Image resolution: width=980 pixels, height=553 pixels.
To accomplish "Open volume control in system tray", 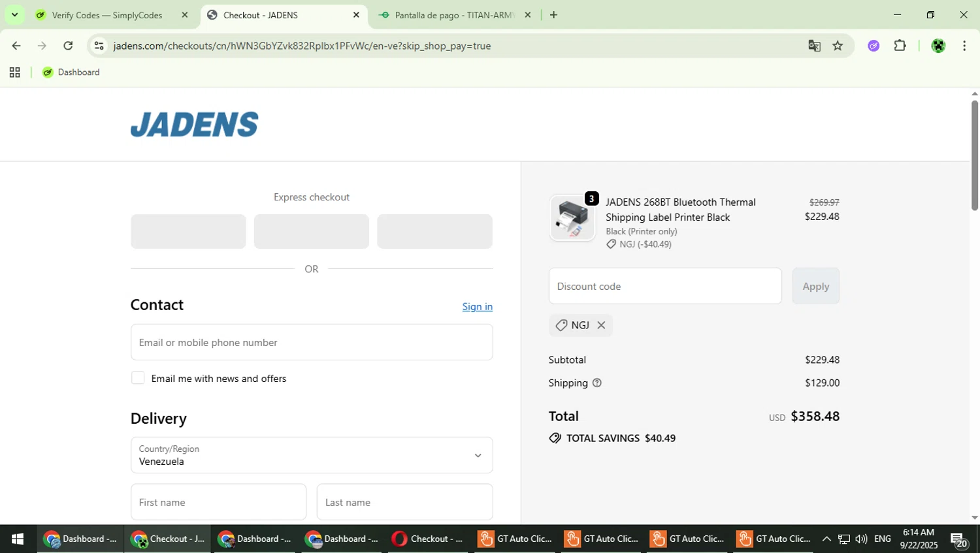I will click(861, 539).
